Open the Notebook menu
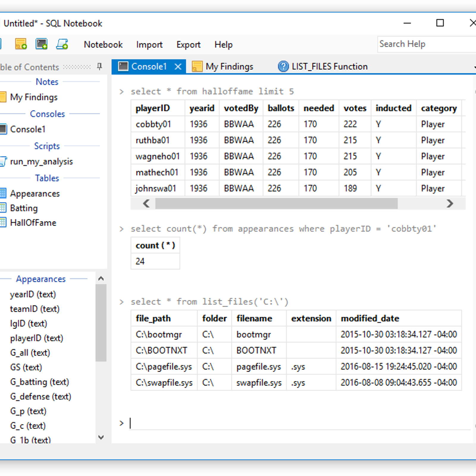476x476 pixels. (103, 45)
